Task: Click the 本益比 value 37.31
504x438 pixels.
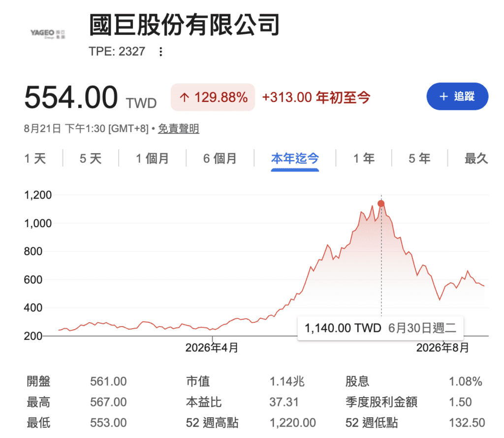Action: (x=284, y=402)
